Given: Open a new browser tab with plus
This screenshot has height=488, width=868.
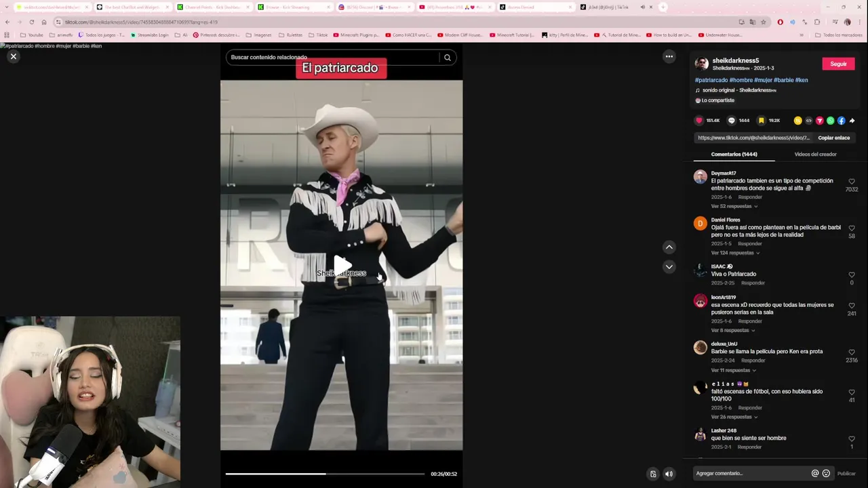Looking at the screenshot, I should (x=663, y=7).
